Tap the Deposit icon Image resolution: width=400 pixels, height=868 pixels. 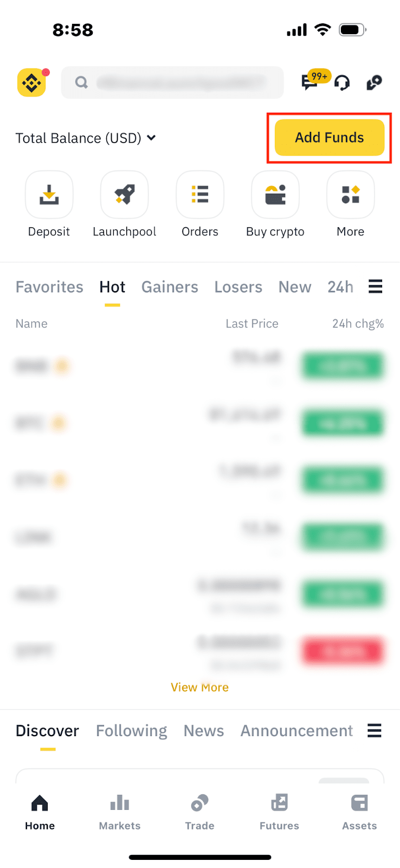(x=49, y=195)
